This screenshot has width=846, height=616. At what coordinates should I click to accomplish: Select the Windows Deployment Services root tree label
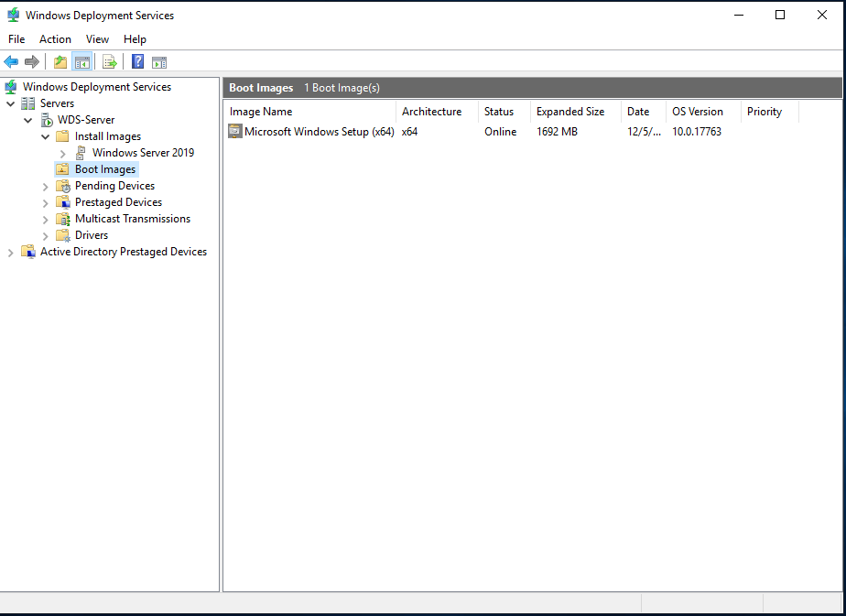96,87
